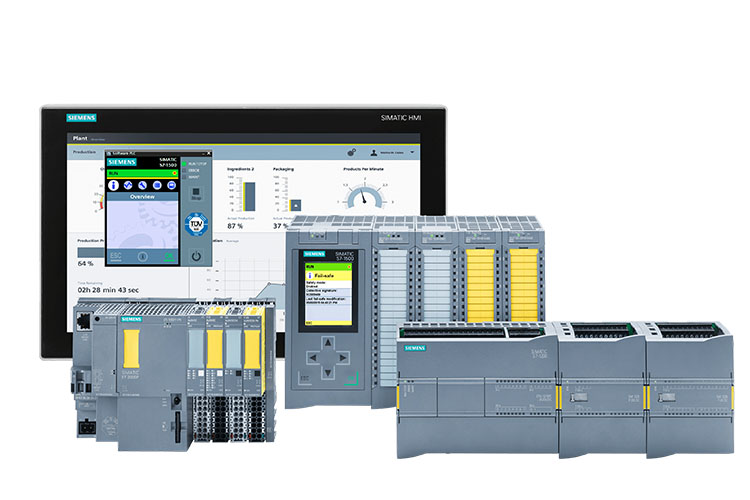The height and width of the screenshot is (500, 750).
Task: Click the production progress bar above 64 %
Action: (x=91, y=252)
